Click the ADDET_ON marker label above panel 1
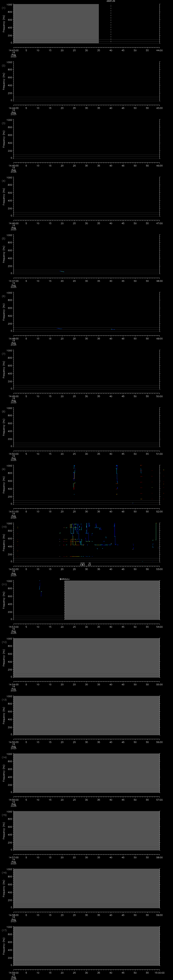 coord(111,2)
